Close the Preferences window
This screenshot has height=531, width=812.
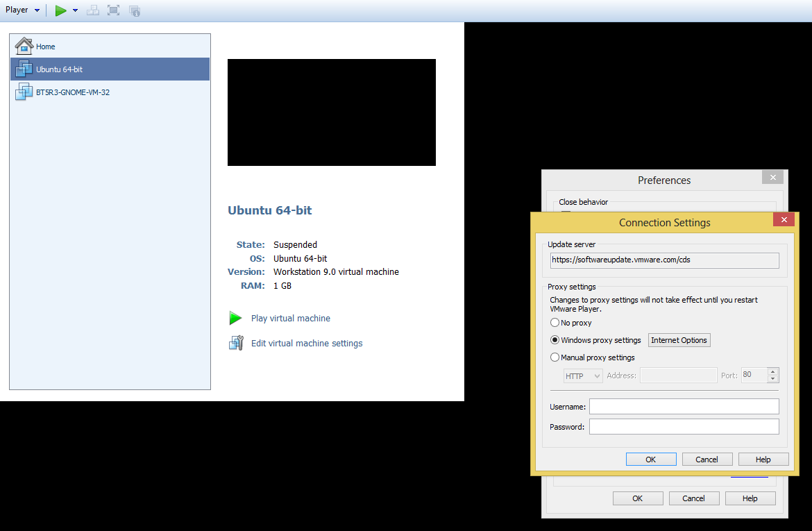coord(772,177)
